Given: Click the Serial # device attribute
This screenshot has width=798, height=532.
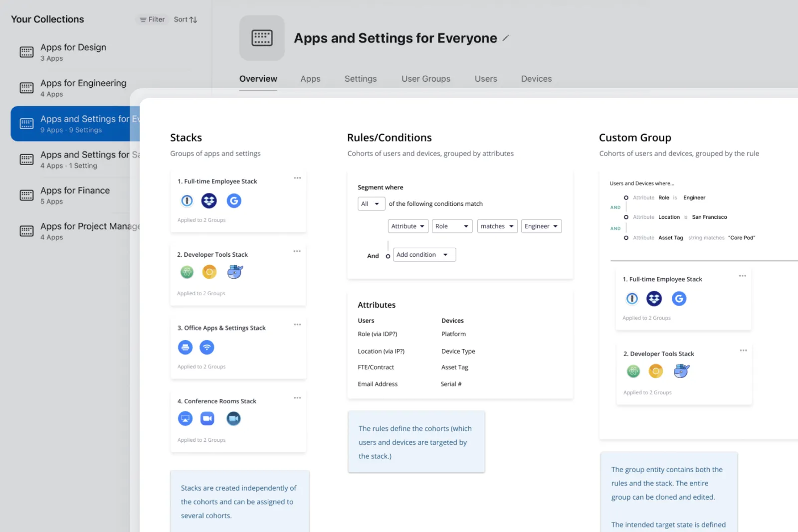Looking at the screenshot, I should coord(451,384).
